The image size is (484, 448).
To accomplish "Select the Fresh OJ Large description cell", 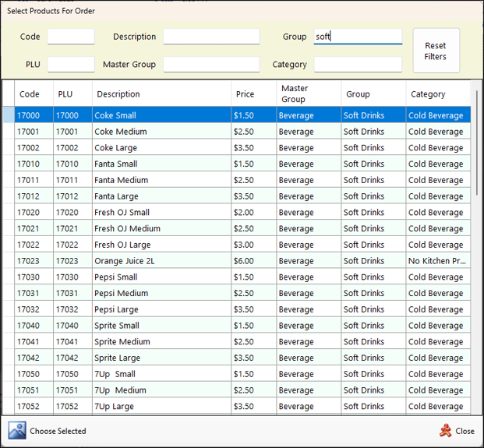I will click(x=161, y=245).
